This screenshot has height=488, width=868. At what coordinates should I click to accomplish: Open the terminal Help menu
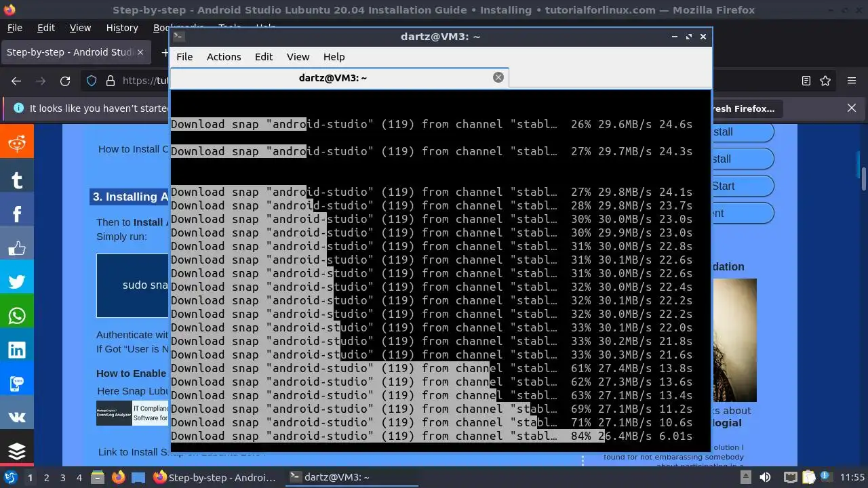coord(334,57)
